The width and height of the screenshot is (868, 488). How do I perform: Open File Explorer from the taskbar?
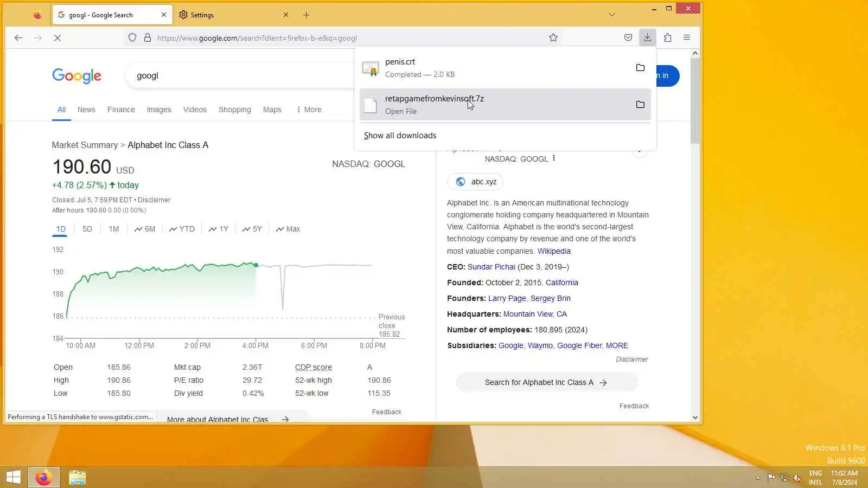click(x=78, y=477)
